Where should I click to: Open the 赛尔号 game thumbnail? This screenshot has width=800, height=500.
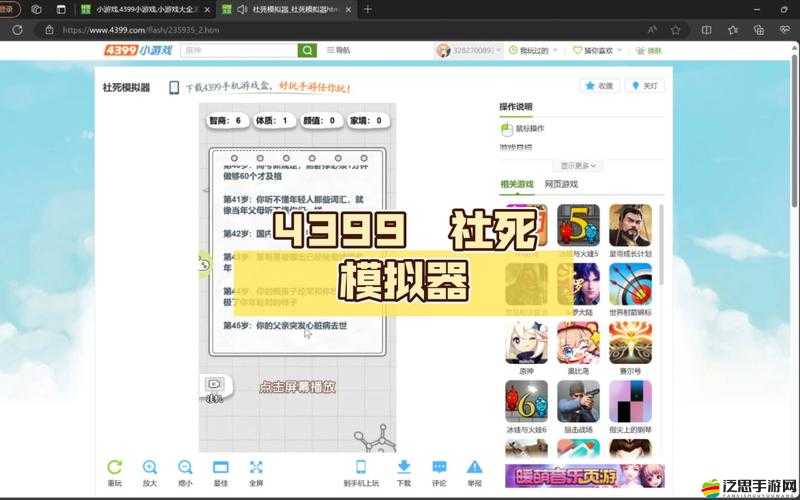[x=630, y=343]
